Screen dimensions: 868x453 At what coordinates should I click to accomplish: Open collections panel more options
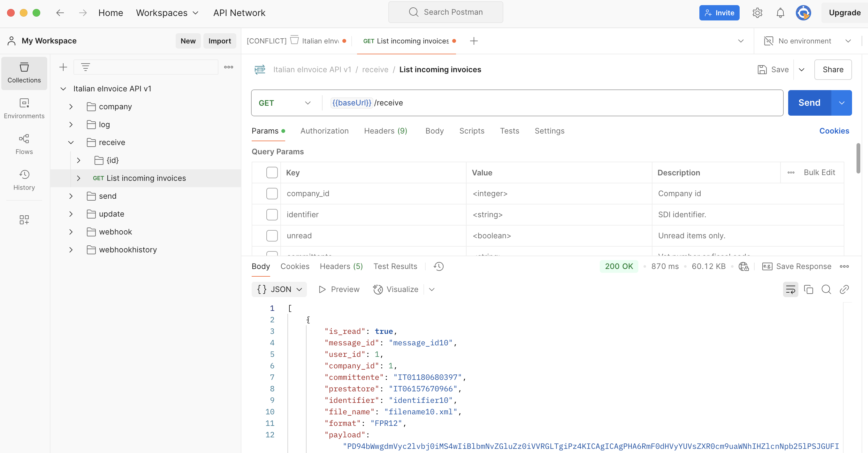pyautogui.click(x=228, y=67)
